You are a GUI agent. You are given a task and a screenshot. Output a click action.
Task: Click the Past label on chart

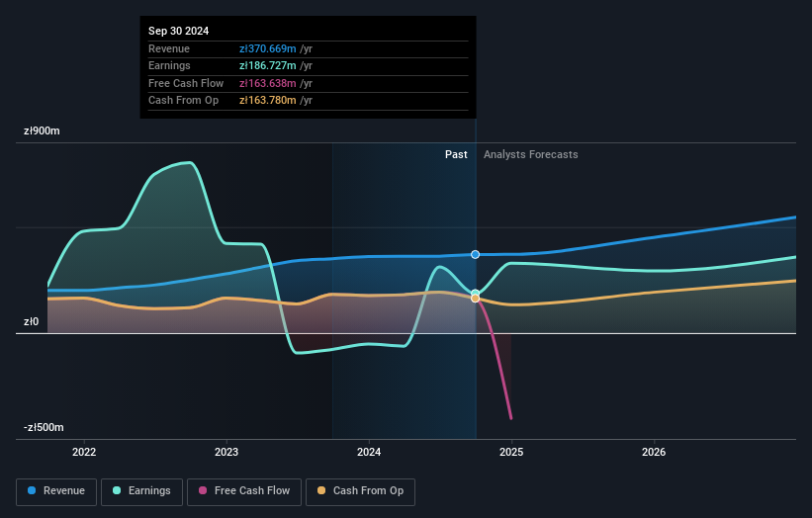point(456,154)
